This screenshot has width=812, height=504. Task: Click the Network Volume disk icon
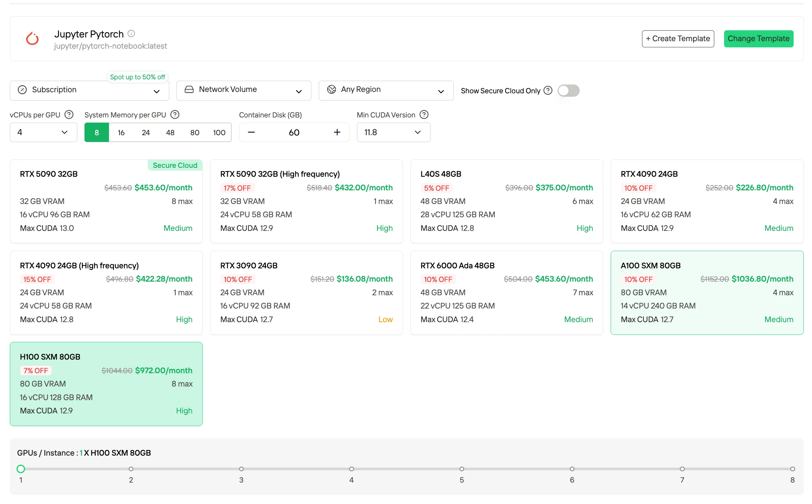(189, 90)
